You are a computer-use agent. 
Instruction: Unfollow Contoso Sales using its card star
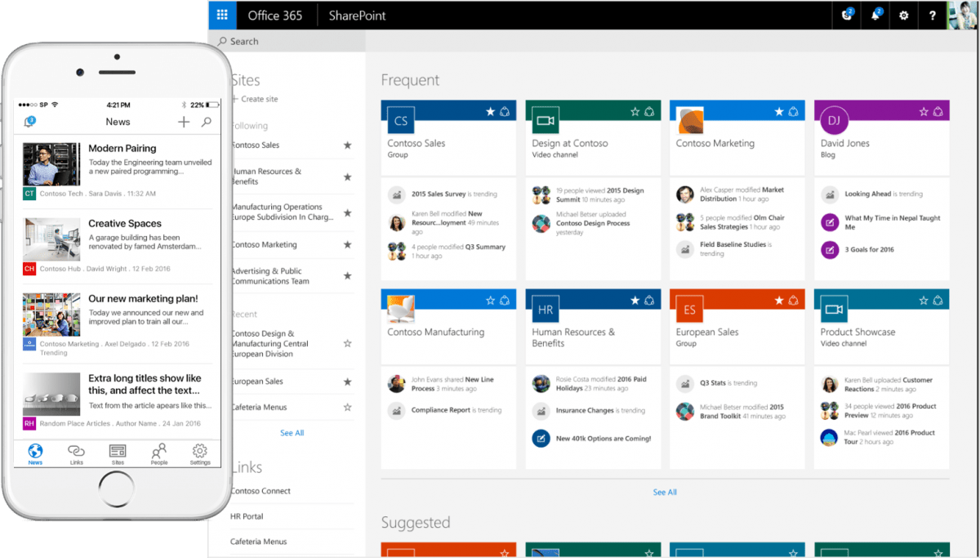pyautogui.click(x=490, y=111)
